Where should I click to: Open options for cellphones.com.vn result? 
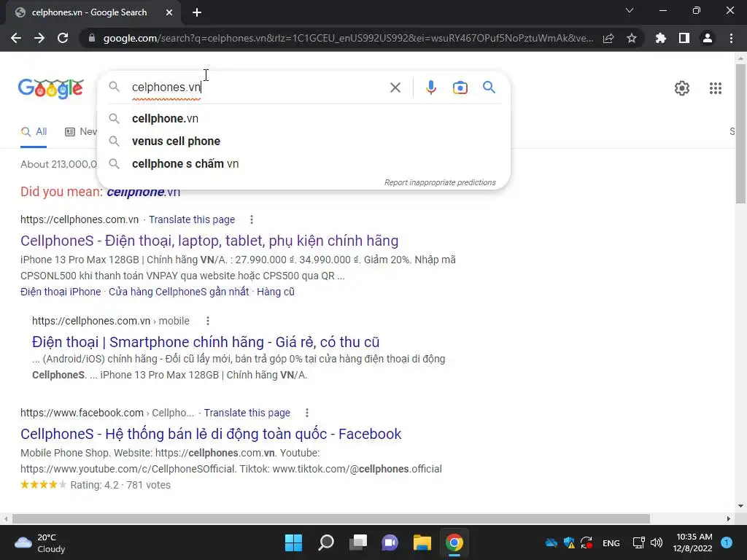tap(252, 219)
